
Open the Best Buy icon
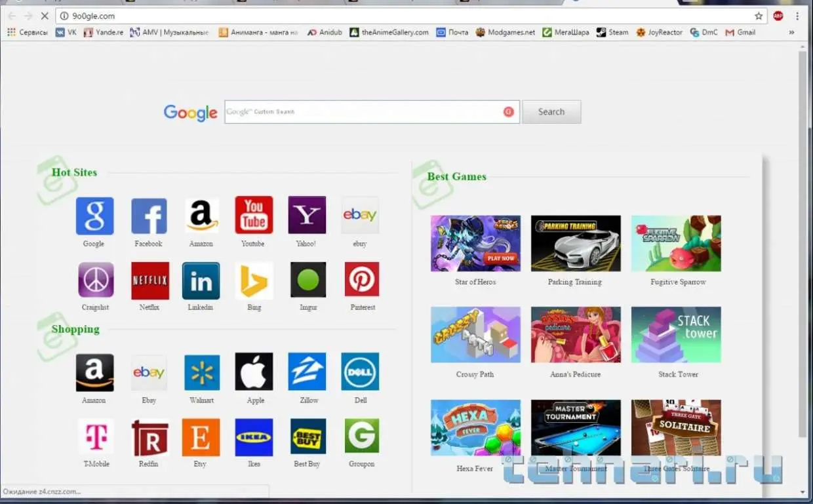[x=308, y=436]
